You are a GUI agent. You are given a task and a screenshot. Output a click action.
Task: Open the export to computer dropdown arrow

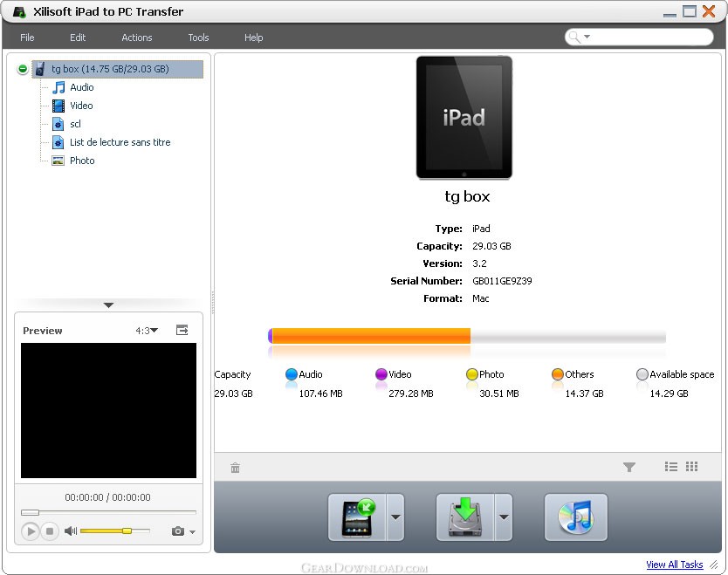tap(504, 517)
